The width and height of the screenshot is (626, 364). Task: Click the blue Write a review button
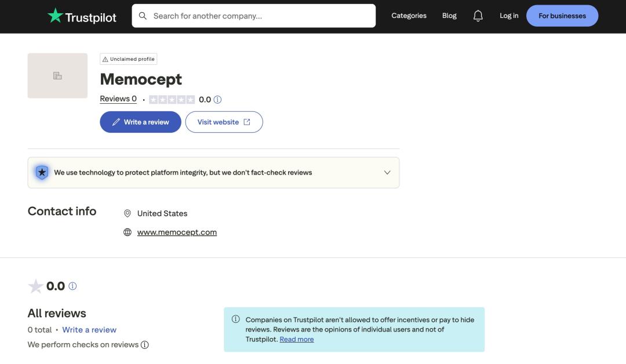pos(140,122)
